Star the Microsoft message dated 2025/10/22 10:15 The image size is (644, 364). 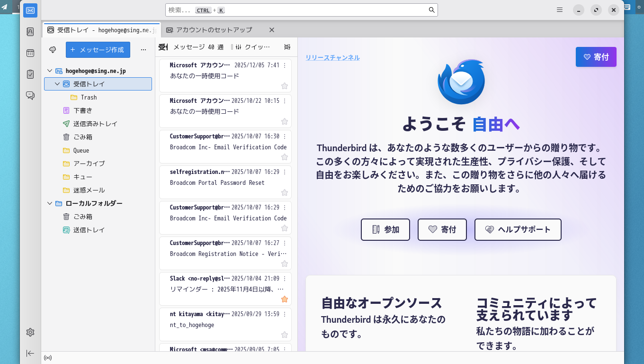click(285, 121)
